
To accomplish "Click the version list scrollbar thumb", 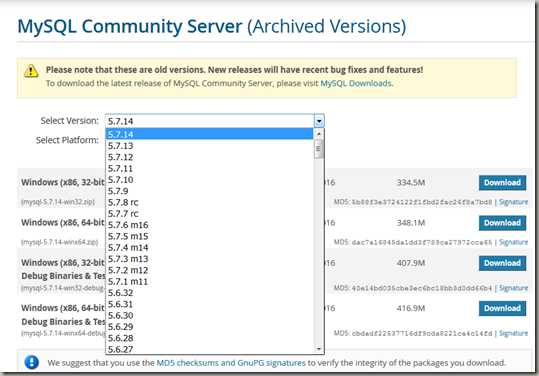I will [x=319, y=149].
